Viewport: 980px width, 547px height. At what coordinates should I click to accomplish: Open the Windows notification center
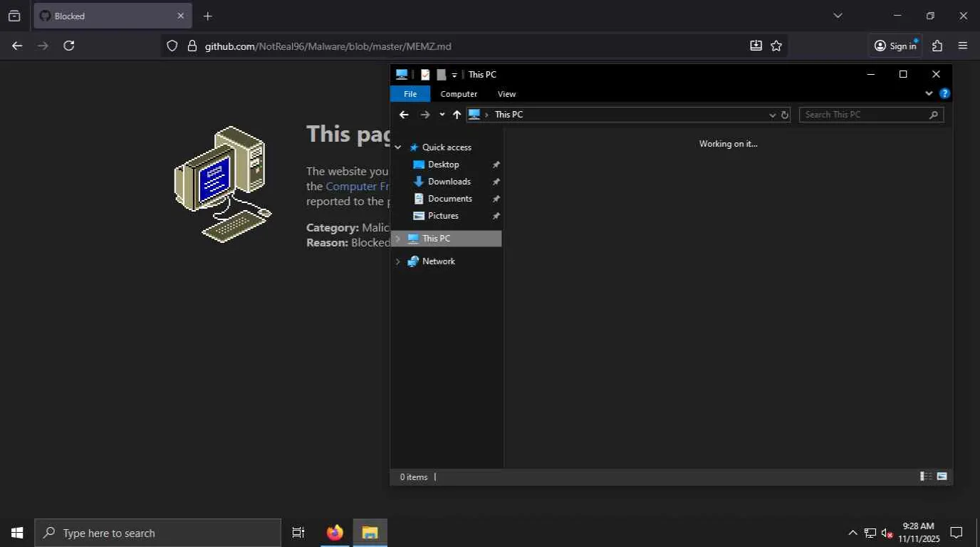click(956, 533)
